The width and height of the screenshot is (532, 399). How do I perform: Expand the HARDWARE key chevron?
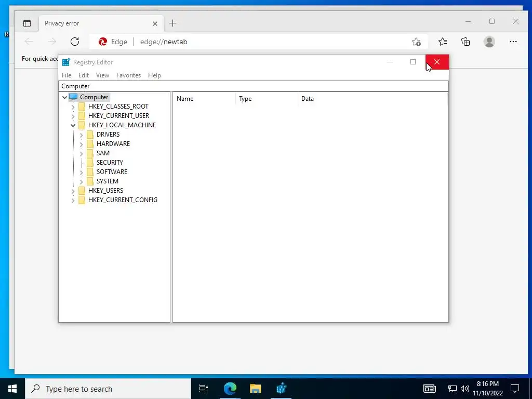(x=82, y=144)
